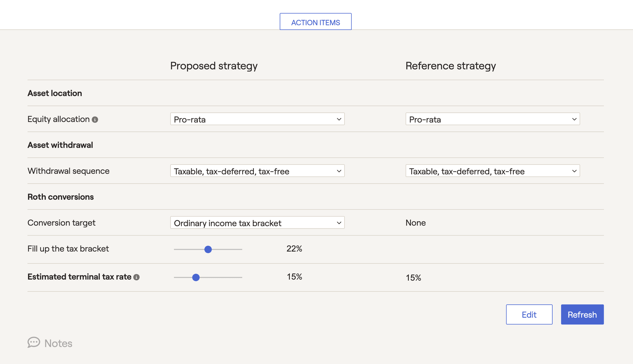Click the Reference strategy column heading

coord(450,66)
